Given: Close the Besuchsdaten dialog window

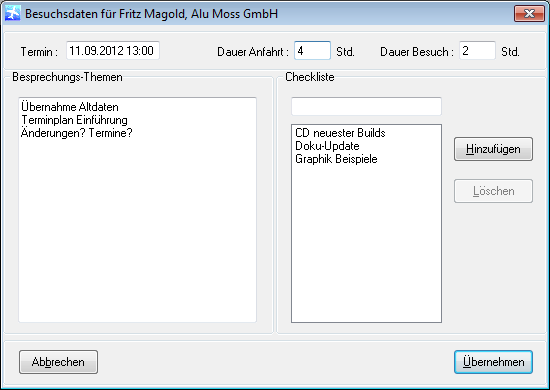Looking at the screenshot, I should coord(529,14).
